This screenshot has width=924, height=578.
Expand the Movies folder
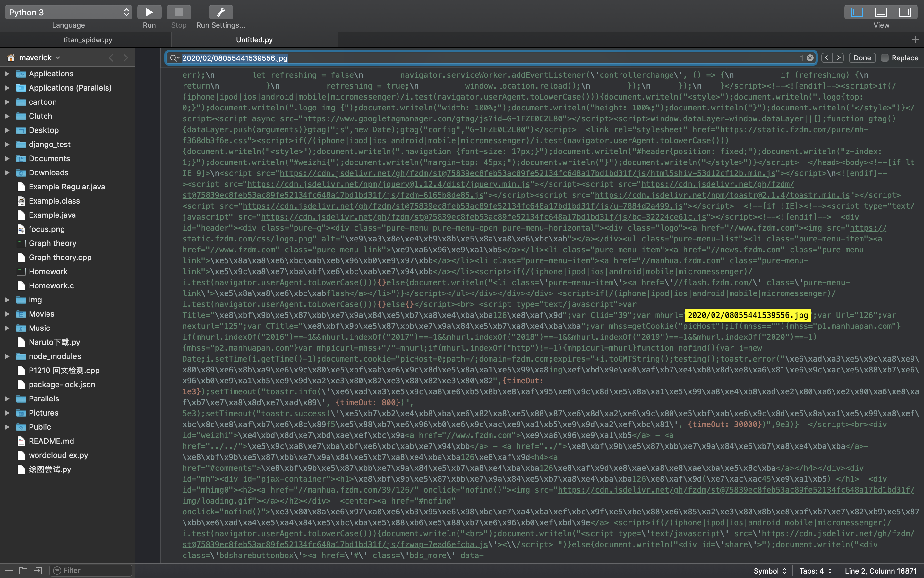(7, 314)
